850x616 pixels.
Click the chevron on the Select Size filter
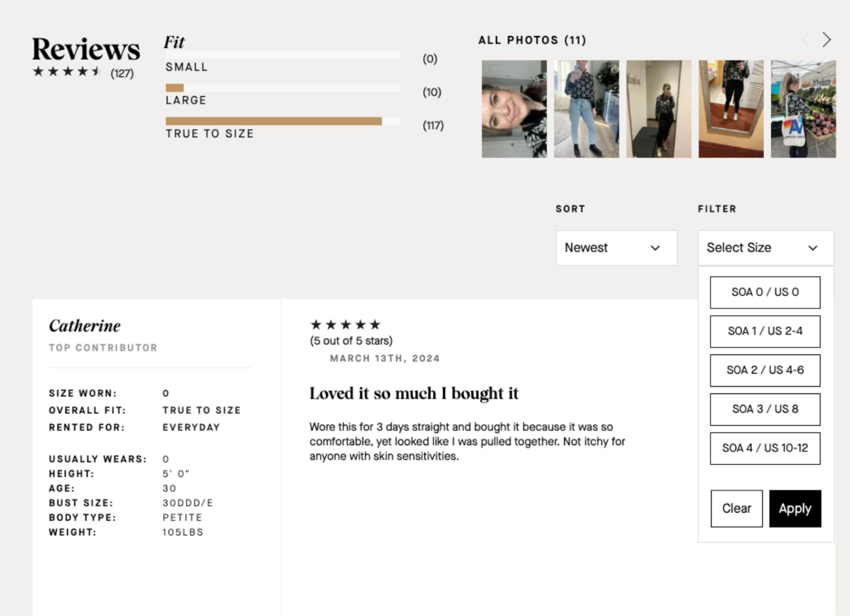coord(813,248)
